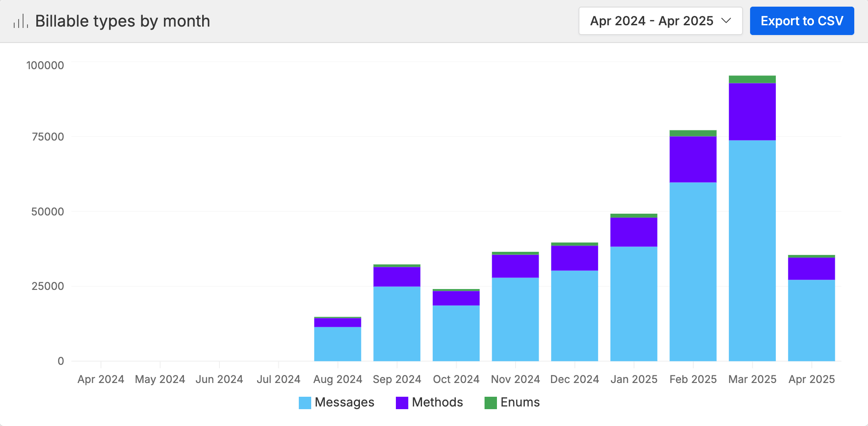Click the 50000 y-axis value
Viewport: 868px width, 426px height.
[48, 212]
